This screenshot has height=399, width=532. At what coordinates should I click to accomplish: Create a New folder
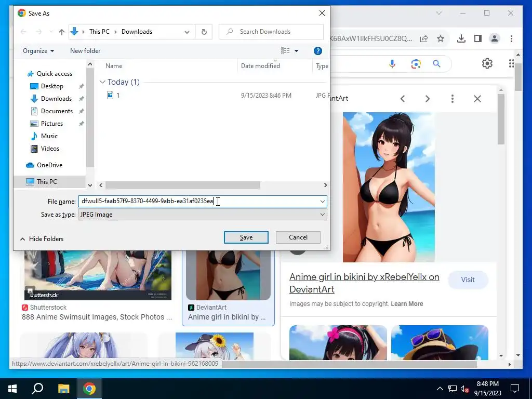pyautogui.click(x=85, y=51)
